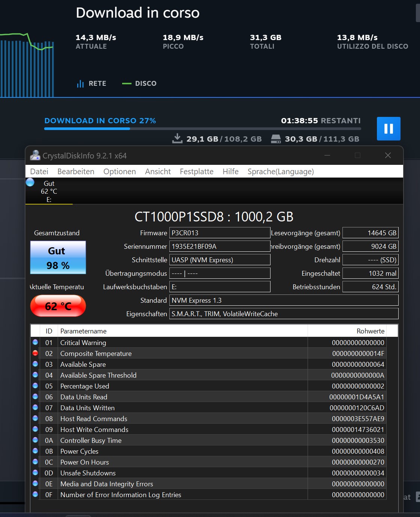
Task: Click the Eingeschaltet value 1032 mal
Action: click(370, 273)
